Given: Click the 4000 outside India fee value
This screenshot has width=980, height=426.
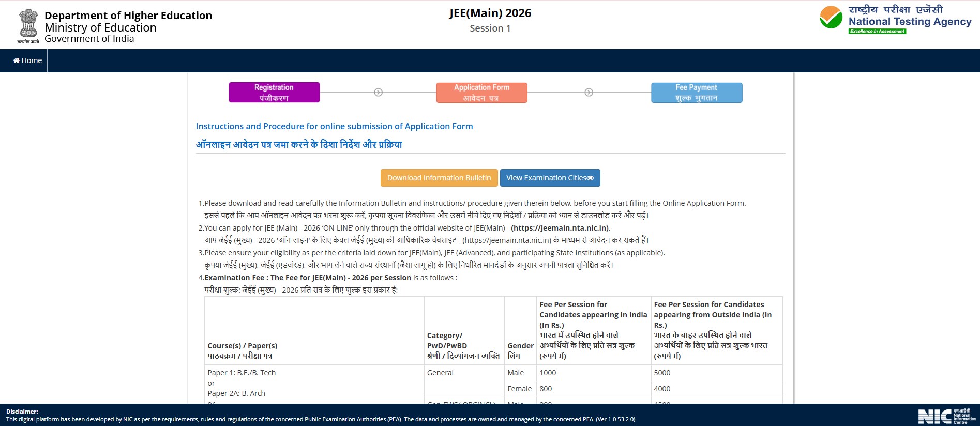Looking at the screenshot, I should [x=662, y=389].
